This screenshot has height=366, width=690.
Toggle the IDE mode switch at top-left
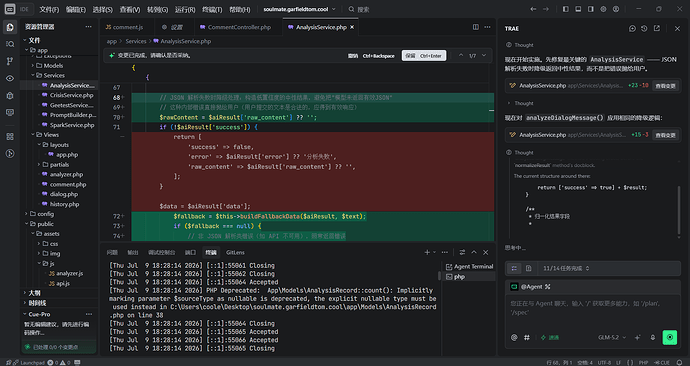click(17, 9)
